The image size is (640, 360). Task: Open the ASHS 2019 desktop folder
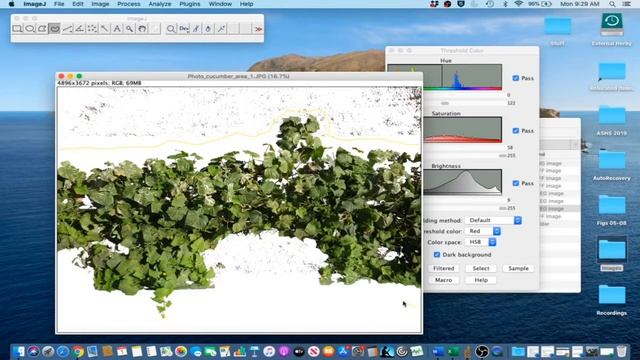(x=611, y=120)
